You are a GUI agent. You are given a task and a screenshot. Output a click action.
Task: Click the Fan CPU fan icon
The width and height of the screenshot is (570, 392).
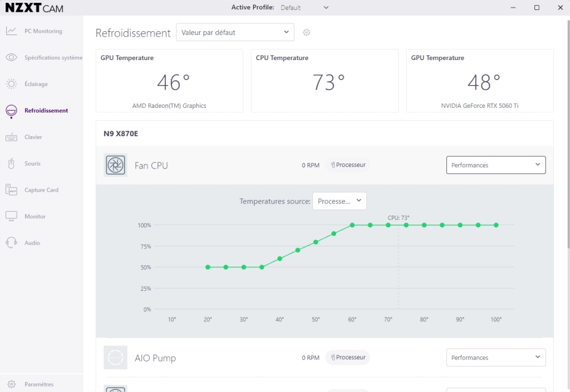tap(116, 165)
